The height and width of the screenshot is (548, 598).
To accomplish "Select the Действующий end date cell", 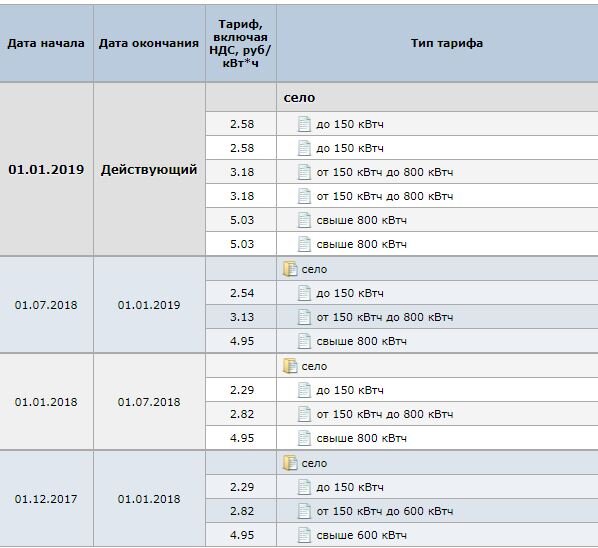I will click(149, 169).
